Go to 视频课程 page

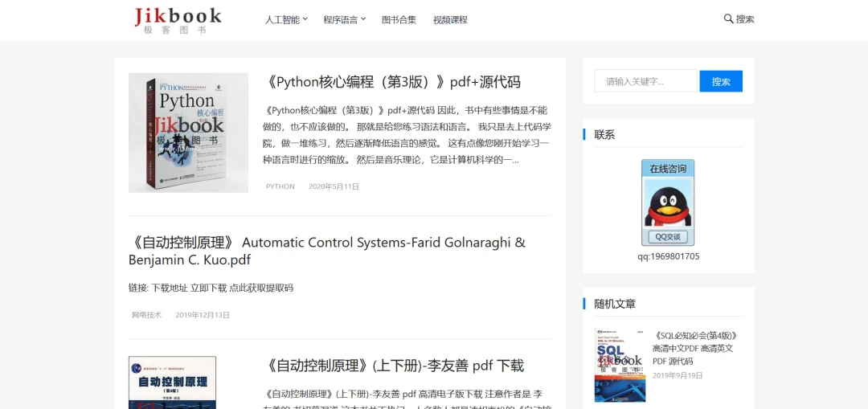click(x=450, y=20)
